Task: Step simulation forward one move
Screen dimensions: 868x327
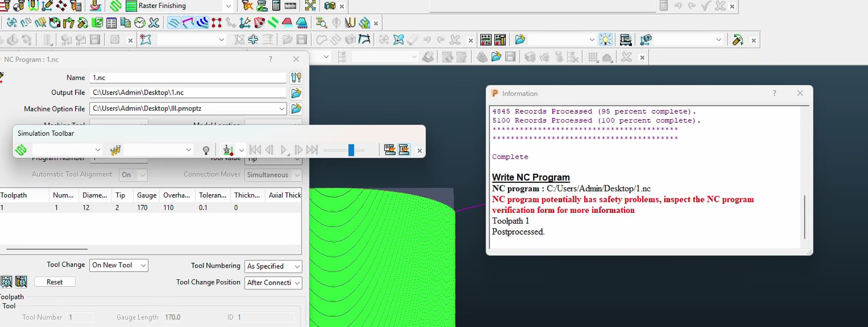Action: [299, 149]
